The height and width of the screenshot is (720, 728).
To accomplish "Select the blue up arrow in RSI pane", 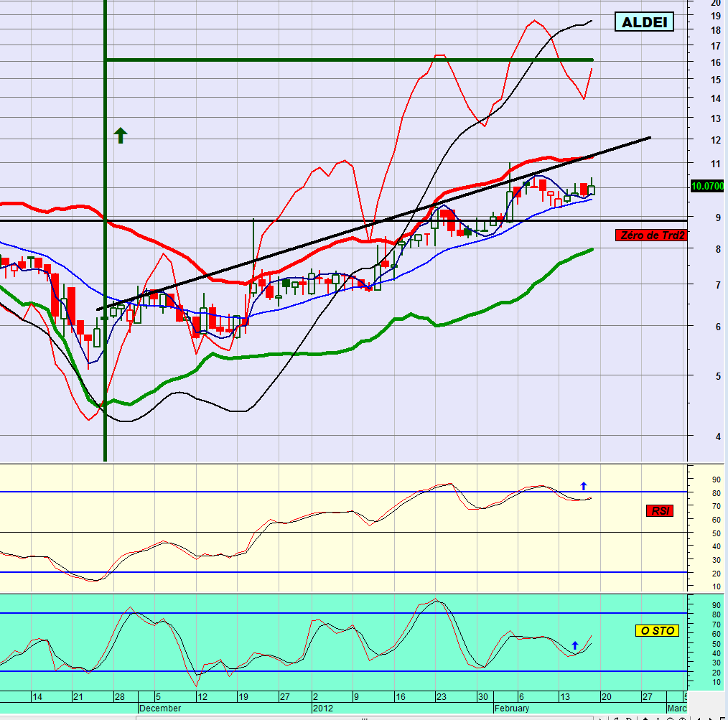I will coord(584,486).
